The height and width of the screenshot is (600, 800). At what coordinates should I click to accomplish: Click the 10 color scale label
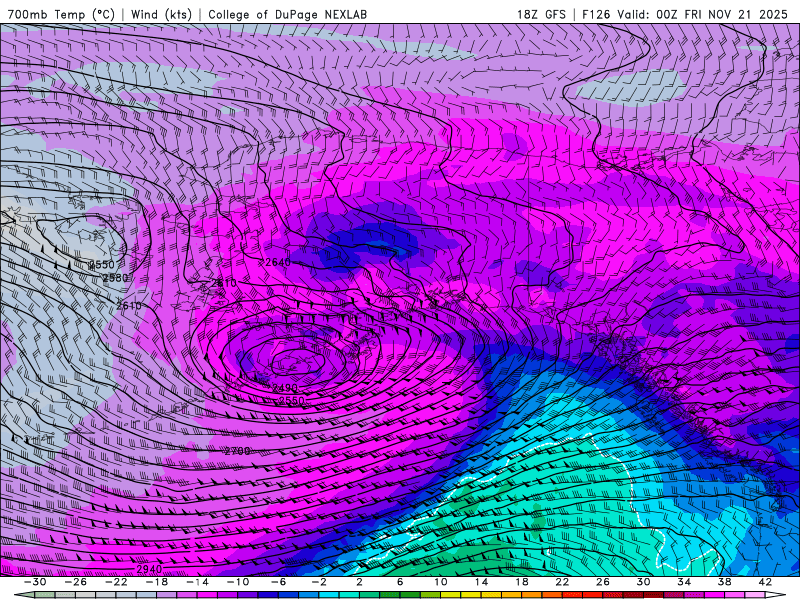coord(441,582)
